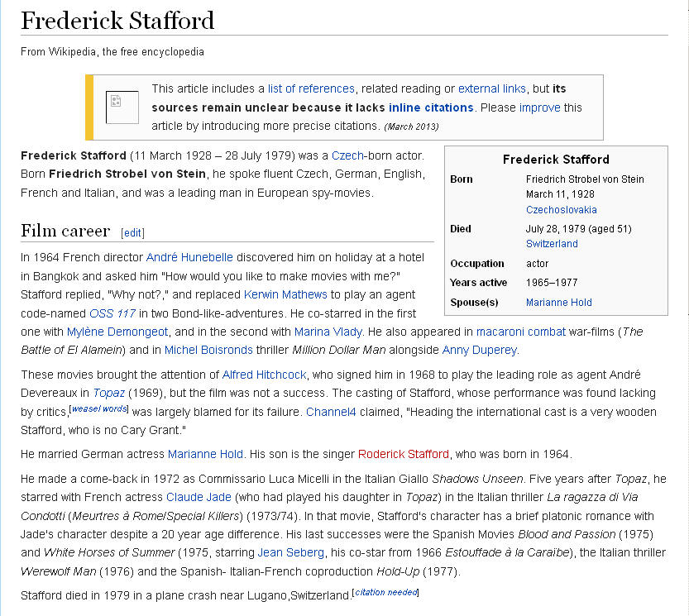The width and height of the screenshot is (689, 616).
Task: Click 'actor' value in Occupation row
Action: click(538, 264)
